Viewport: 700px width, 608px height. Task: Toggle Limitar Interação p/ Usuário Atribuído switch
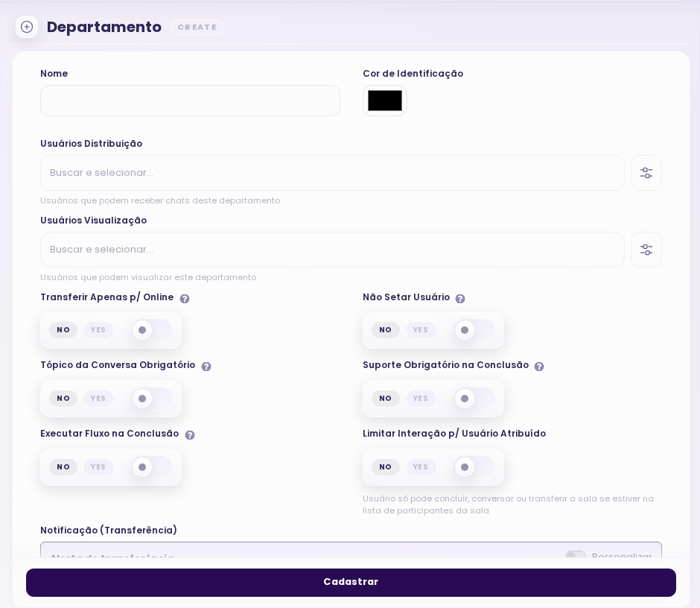point(474,467)
